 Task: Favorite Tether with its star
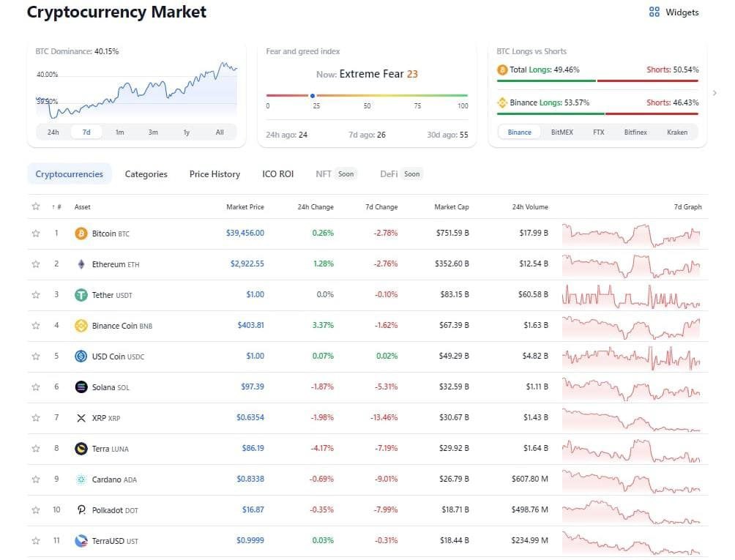(x=36, y=295)
